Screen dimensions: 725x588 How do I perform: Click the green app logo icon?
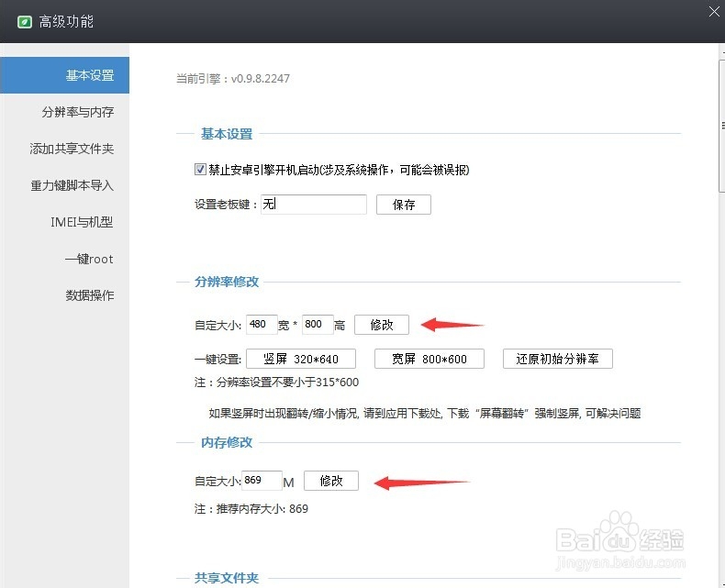click(25, 22)
